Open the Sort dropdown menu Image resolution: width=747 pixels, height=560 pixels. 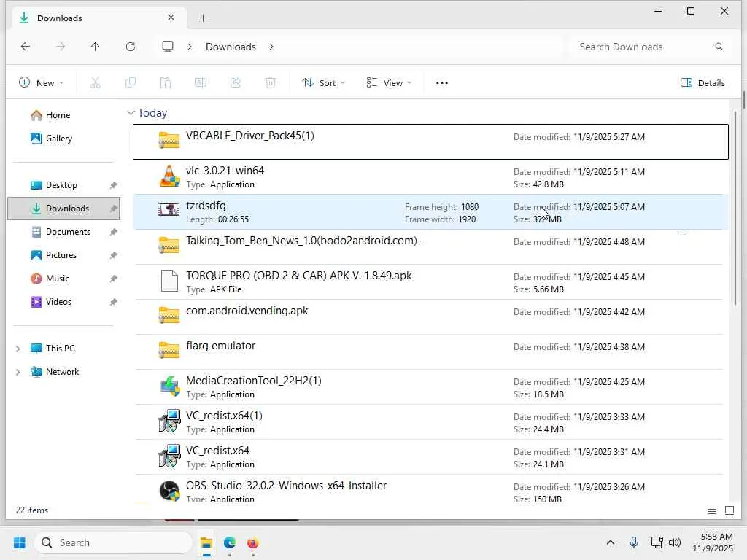[x=324, y=83]
